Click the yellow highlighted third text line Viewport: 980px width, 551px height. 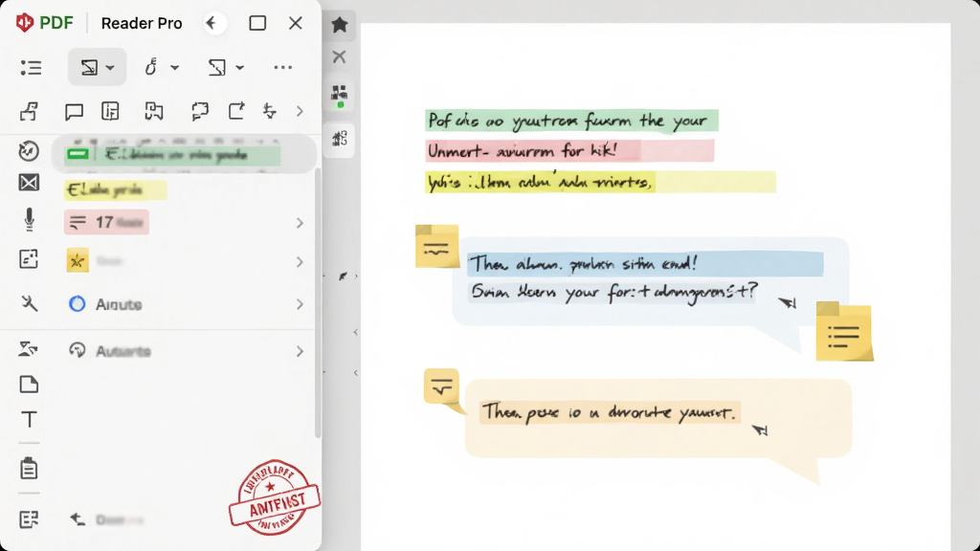pyautogui.click(x=601, y=182)
